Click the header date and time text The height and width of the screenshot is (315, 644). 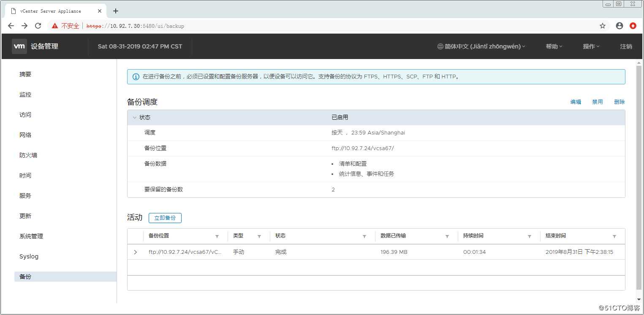140,46
